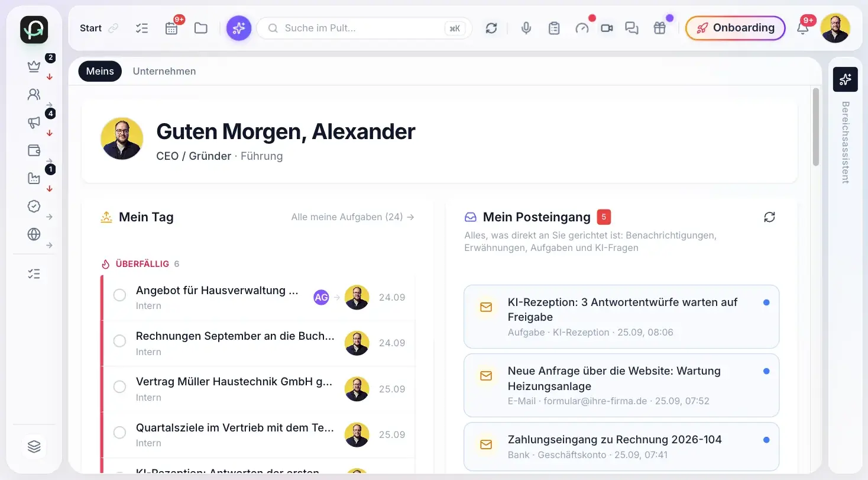Check off Rechnungen September task
Image resolution: width=868 pixels, height=480 pixels.
[119, 341]
